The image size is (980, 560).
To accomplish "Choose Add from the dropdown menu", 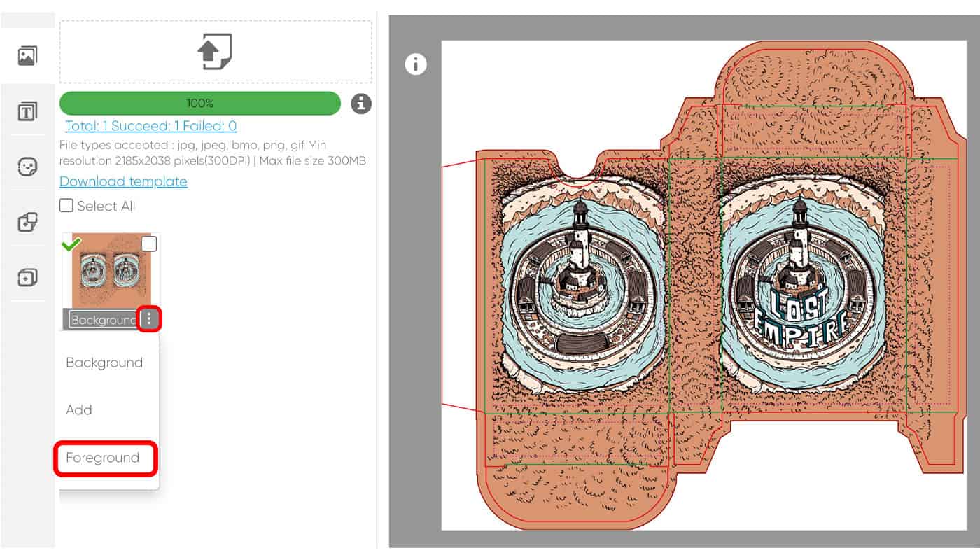I will click(x=79, y=410).
